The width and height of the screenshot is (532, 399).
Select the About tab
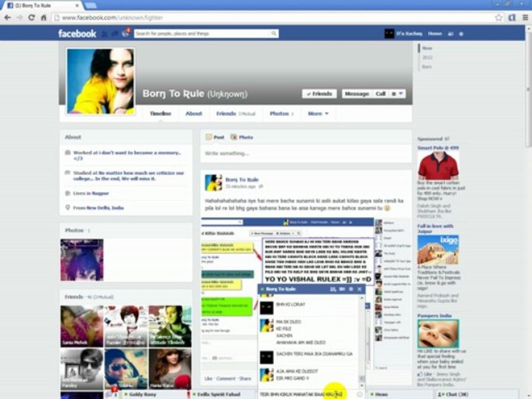(194, 113)
